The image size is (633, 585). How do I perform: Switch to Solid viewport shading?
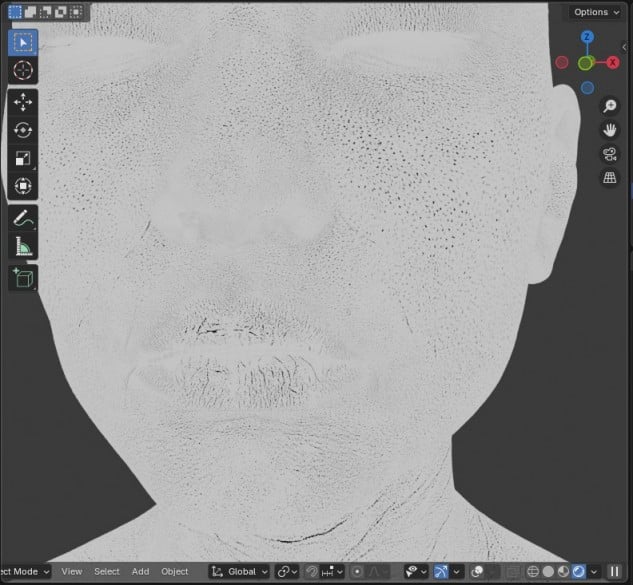[548, 571]
